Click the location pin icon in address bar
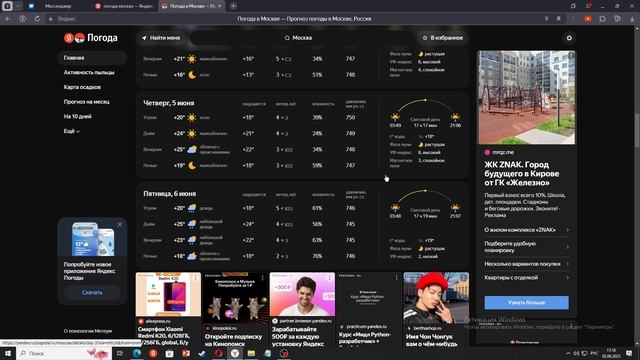The width and height of the screenshot is (640, 360). click(x=547, y=19)
